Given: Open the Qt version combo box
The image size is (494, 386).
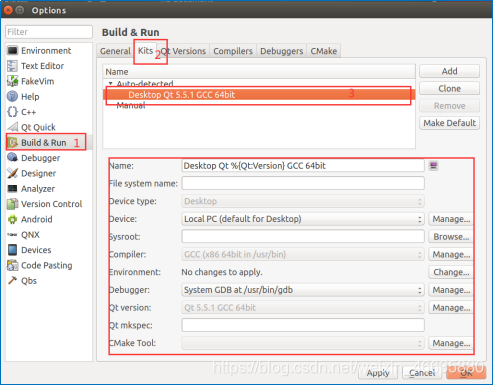Looking at the screenshot, I should click(303, 308).
